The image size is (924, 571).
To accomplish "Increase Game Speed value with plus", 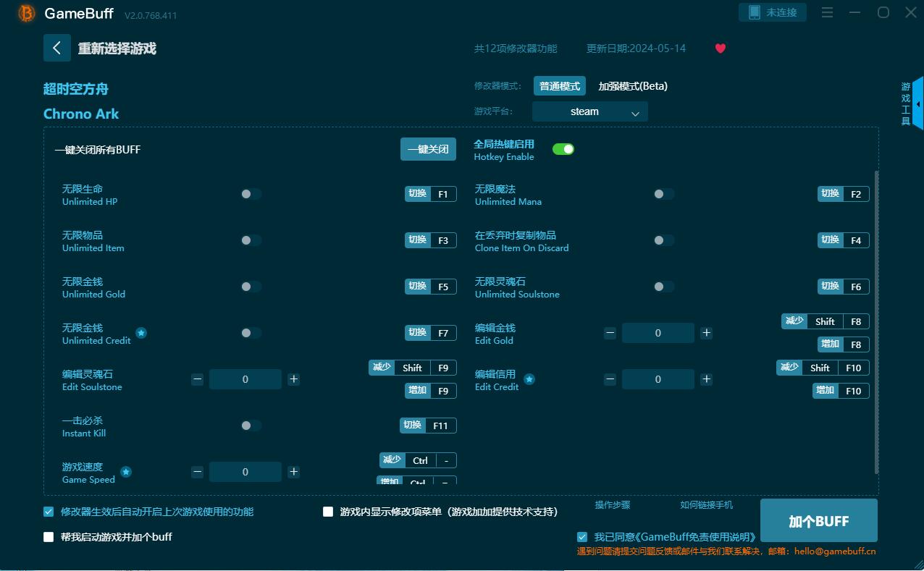I will tap(293, 472).
